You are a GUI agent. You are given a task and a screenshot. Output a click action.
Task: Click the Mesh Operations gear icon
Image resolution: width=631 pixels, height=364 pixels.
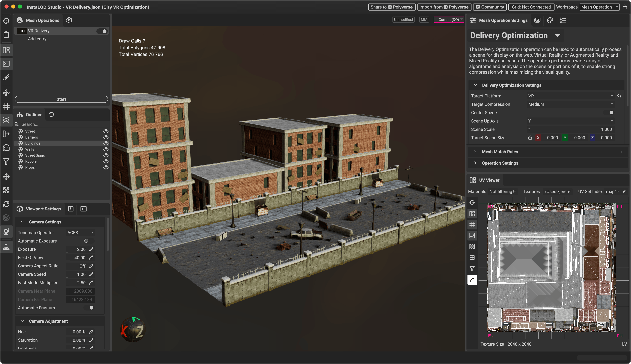[69, 20]
